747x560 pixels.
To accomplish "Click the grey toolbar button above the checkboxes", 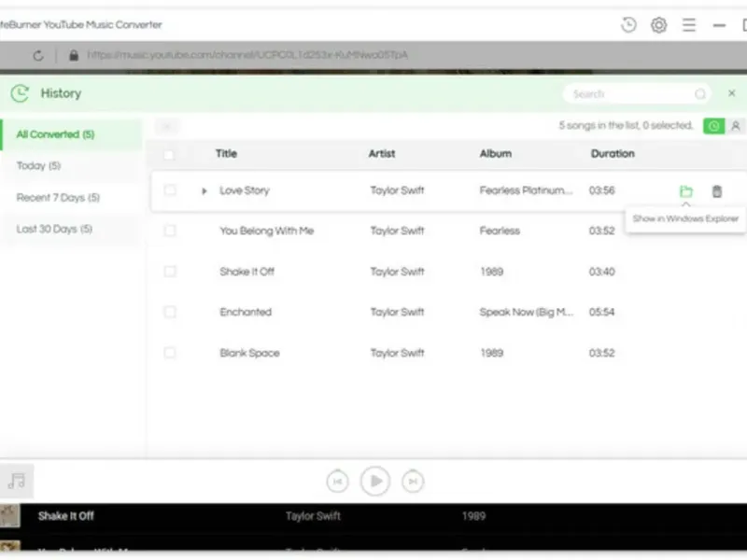I will tap(167, 126).
